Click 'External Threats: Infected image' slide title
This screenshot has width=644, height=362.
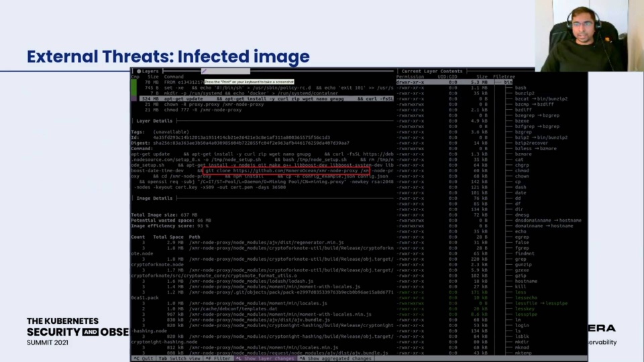168,56
